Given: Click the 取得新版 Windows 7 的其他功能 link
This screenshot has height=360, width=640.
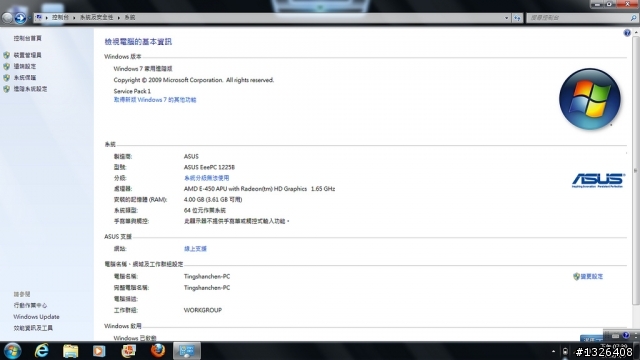Looking at the screenshot, I should (155, 100).
